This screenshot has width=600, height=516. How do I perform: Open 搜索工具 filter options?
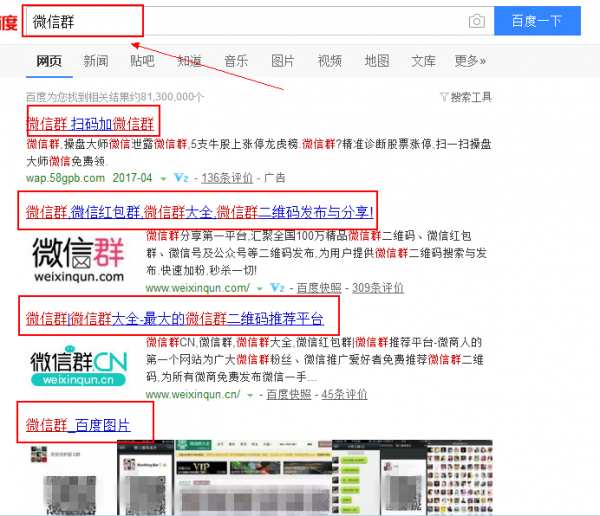(466, 97)
